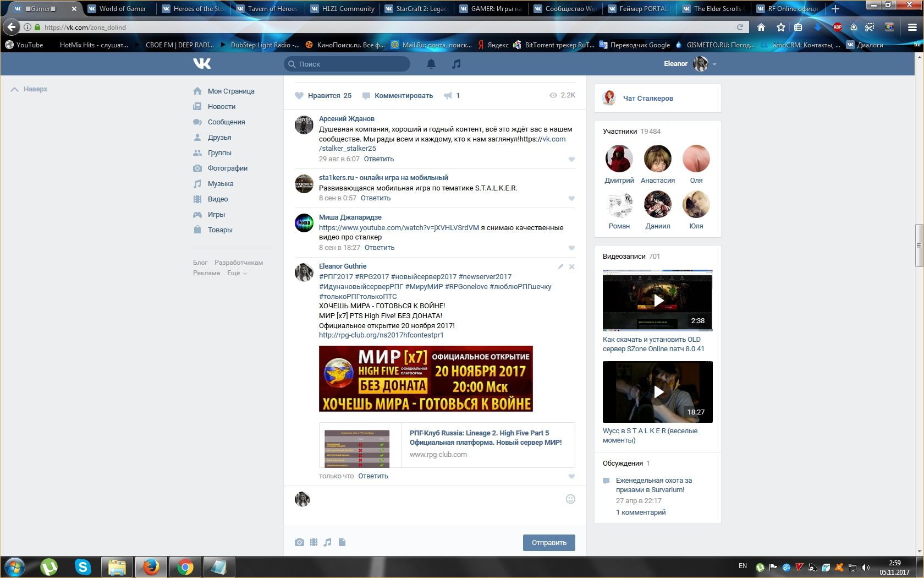
Task: Open VK notifications bell icon
Action: (431, 64)
